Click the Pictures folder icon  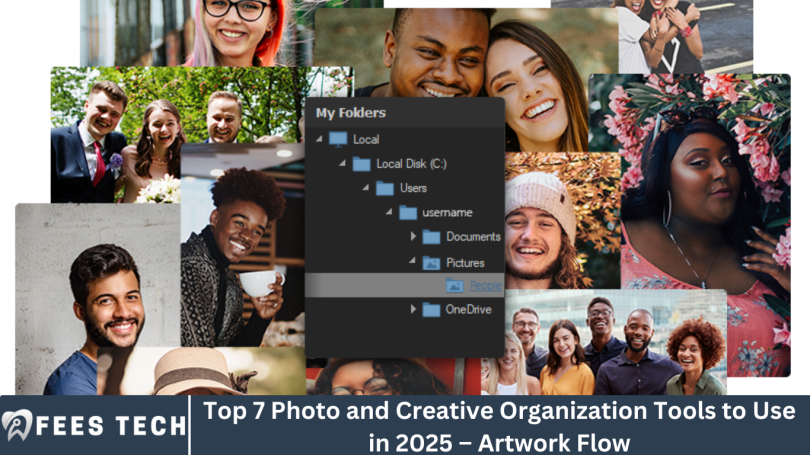click(431, 262)
